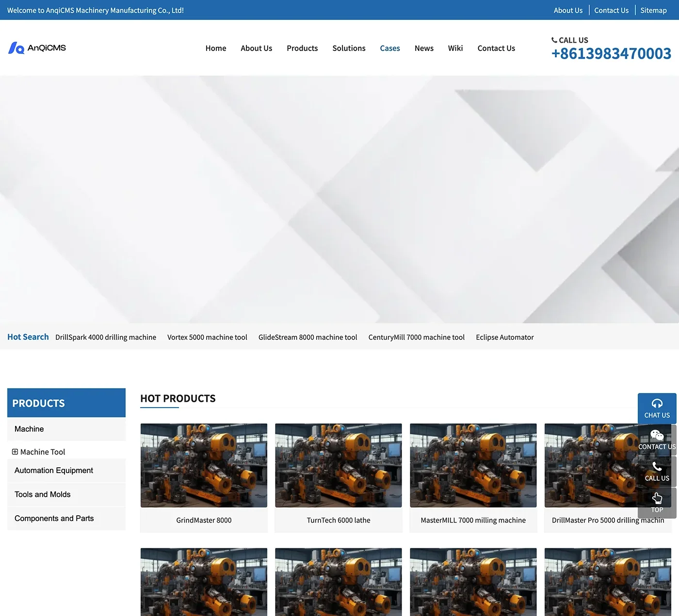Search CenturyMill 7000 machine tool

click(x=416, y=337)
